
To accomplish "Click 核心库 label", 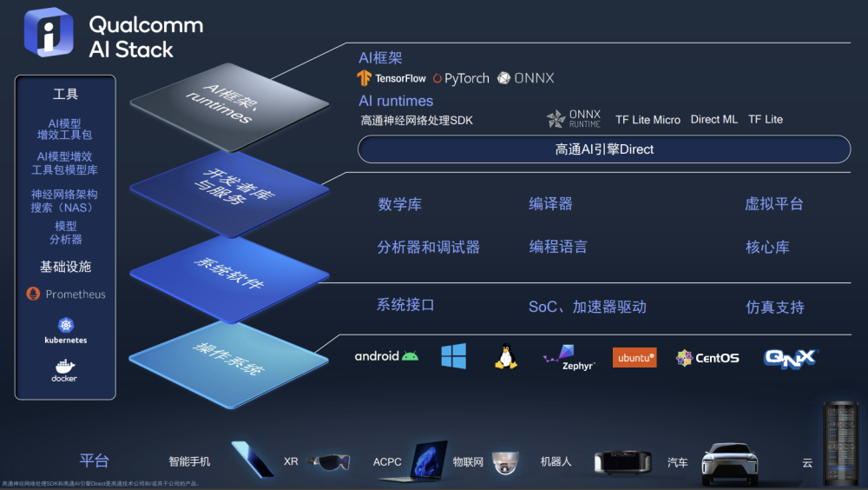I will (x=767, y=247).
